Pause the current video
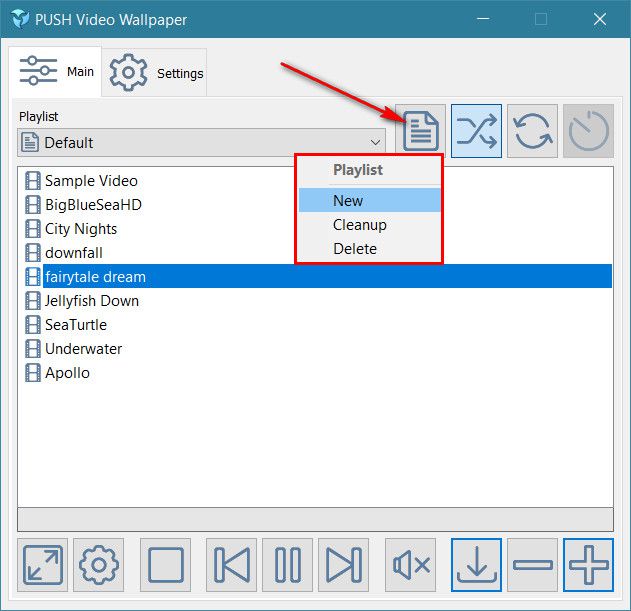The image size is (631, 611). click(x=287, y=565)
